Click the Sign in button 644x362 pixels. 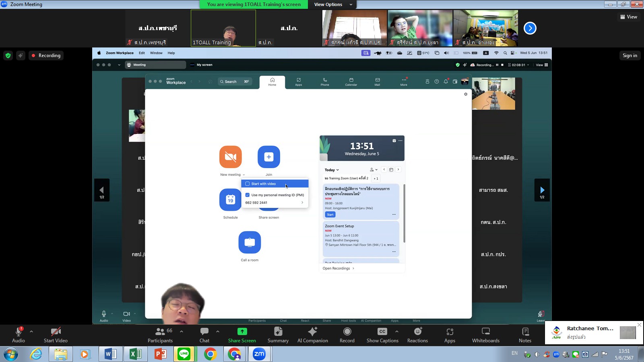pos(630,56)
